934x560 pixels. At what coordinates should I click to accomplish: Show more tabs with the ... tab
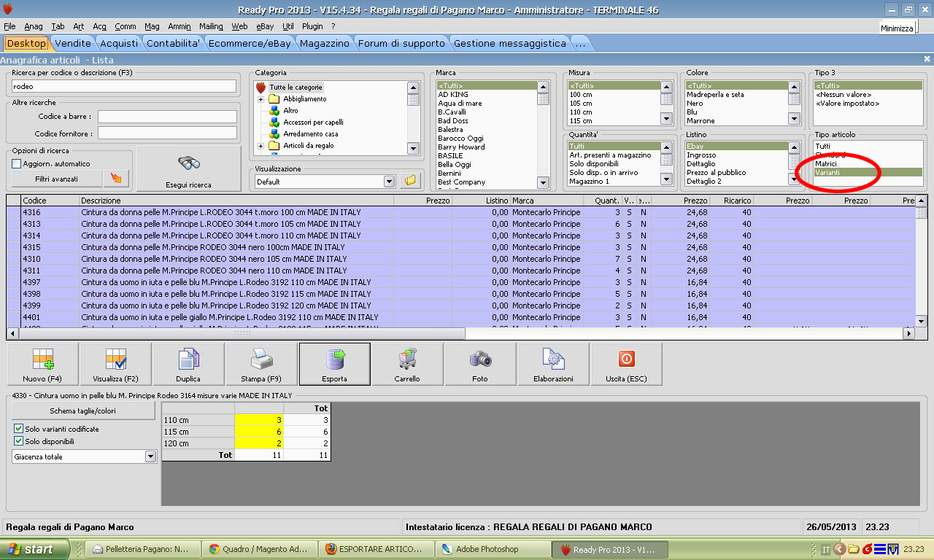[580, 43]
